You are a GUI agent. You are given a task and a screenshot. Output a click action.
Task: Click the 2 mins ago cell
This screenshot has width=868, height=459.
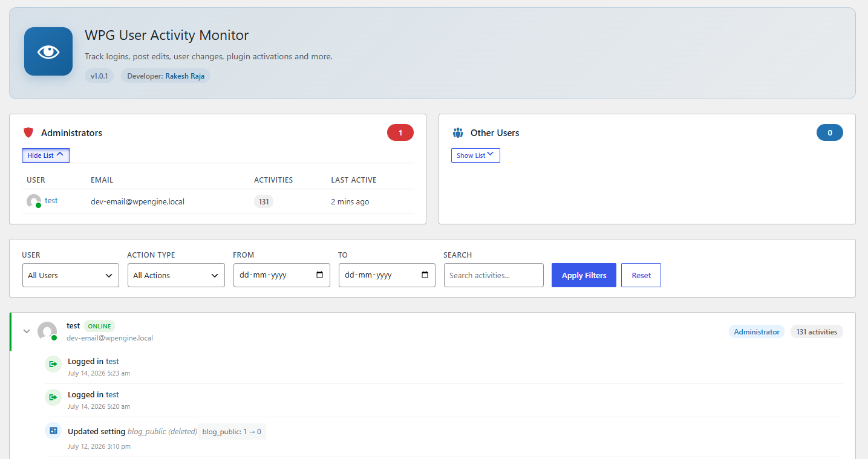point(350,201)
